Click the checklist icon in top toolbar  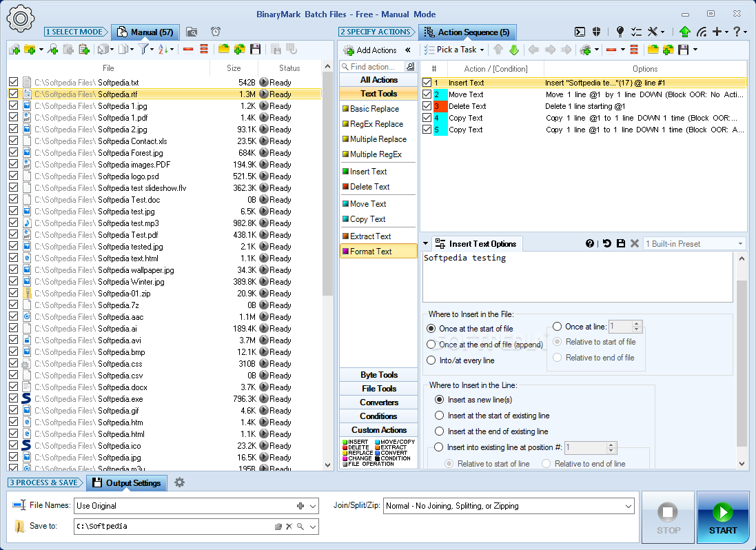tap(636, 32)
